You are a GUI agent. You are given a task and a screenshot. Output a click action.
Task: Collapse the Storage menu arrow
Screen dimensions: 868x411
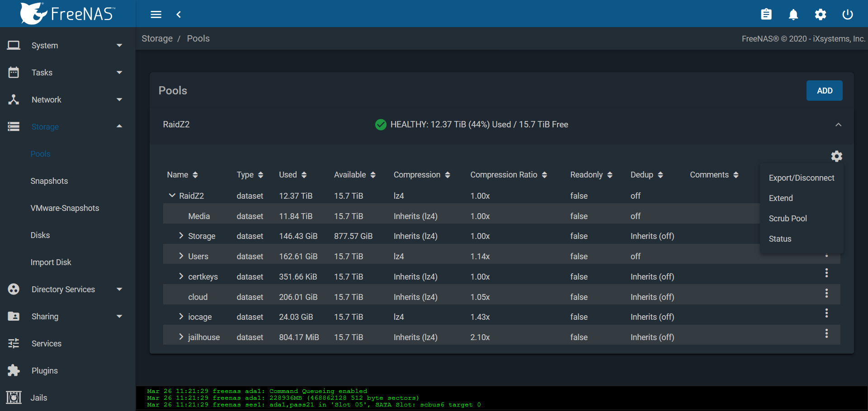pyautogui.click(x=119, y=126)
